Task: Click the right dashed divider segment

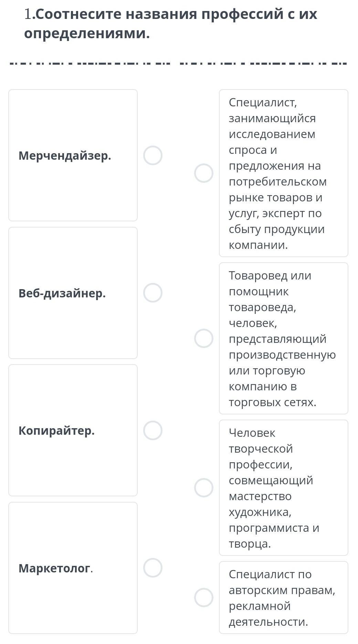Action: click(x=263, y=64)
